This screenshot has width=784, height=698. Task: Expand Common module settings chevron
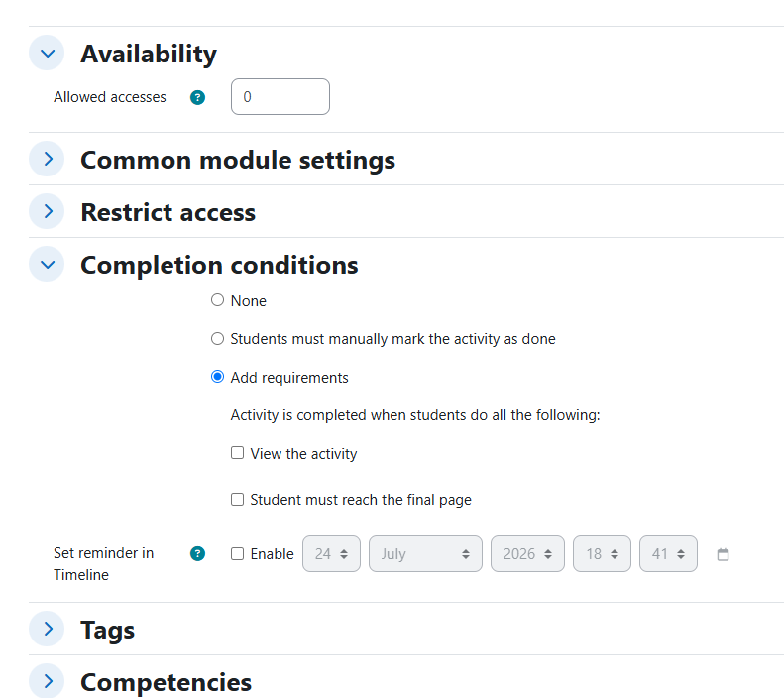(x=47, y=159)
